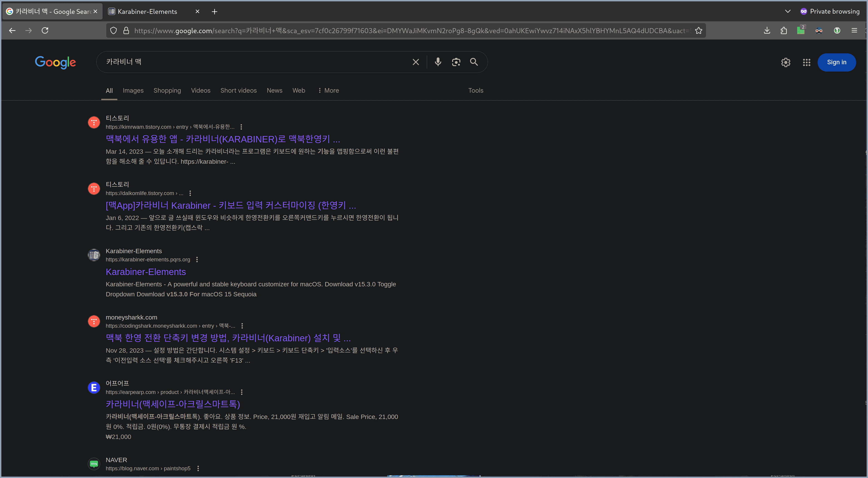Click the Sign in button
The width and height of the screenshot is (868, 478).
[836, 62]
